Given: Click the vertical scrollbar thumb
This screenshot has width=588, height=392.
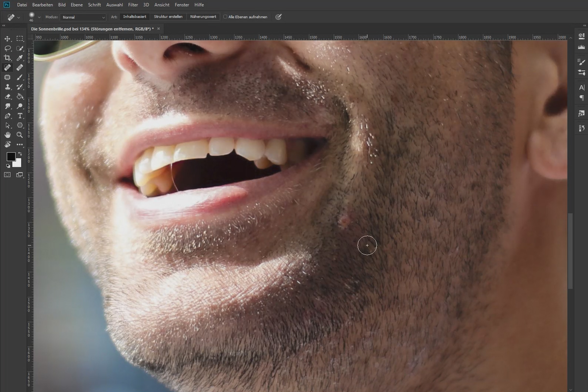Looking at the screenshot, I should (570, 251).
